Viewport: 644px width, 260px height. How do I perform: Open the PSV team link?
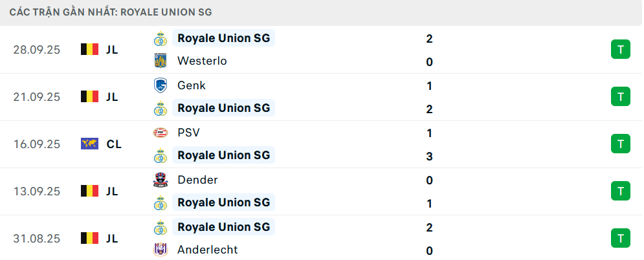pyautogui.click(x=188, y=133)
